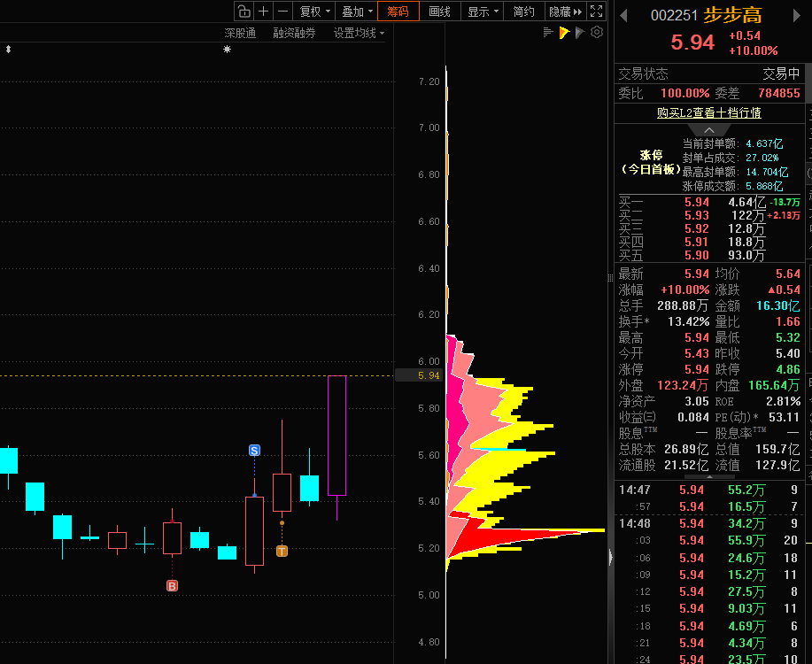The width and height of the screenshot is (812, 664).
Task: Click the 5.94 price label on axis
Action: click(x=429, y=375)
